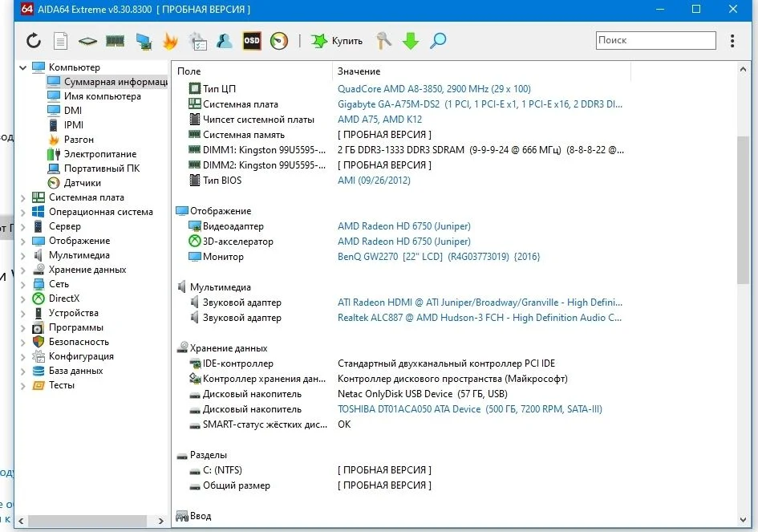Viewport: 758px width, 532px height.
Task: Open the three-dot overflow menu
Action: tap(732, 41)
